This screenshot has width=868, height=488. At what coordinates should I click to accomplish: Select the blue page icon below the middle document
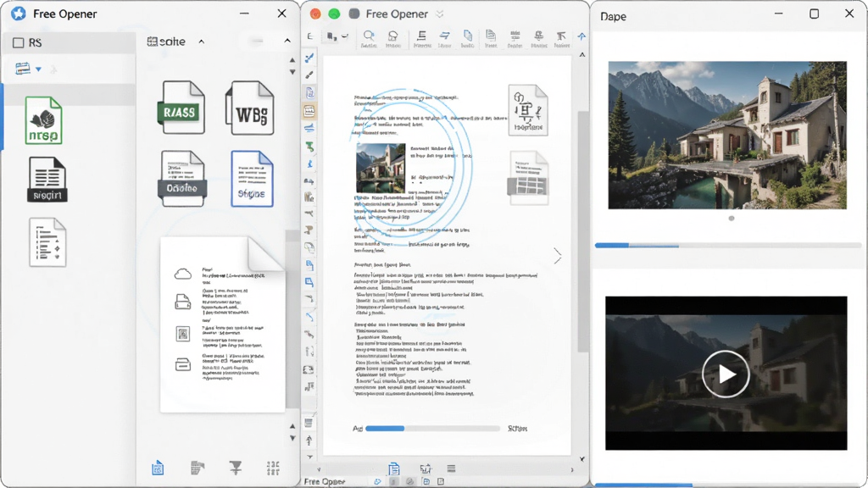[394, 469]
